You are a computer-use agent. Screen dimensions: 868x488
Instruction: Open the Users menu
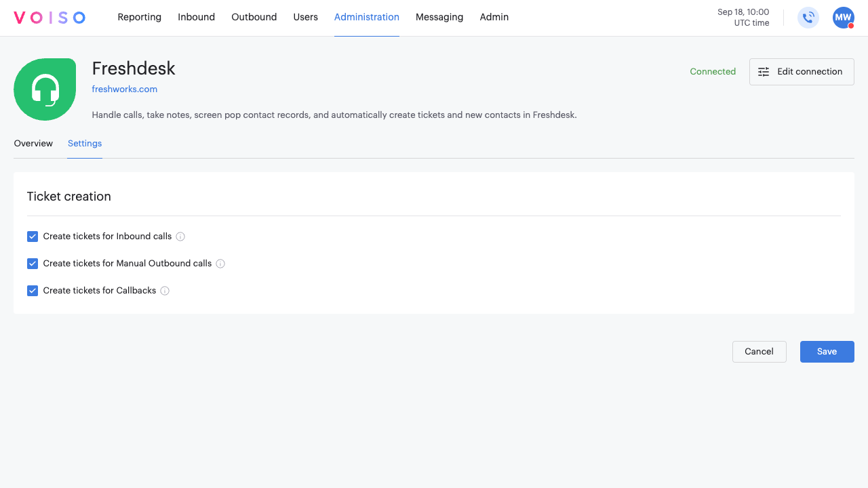point(306,18)
